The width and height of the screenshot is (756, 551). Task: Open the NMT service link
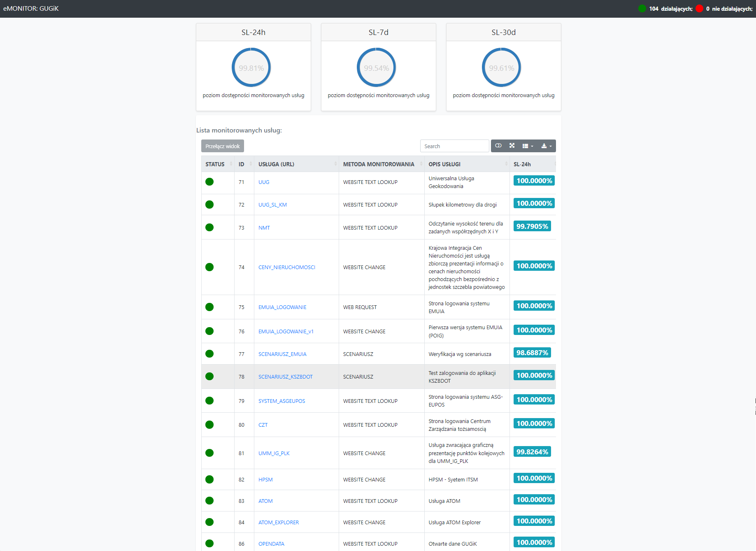click(x=264, y=228)
